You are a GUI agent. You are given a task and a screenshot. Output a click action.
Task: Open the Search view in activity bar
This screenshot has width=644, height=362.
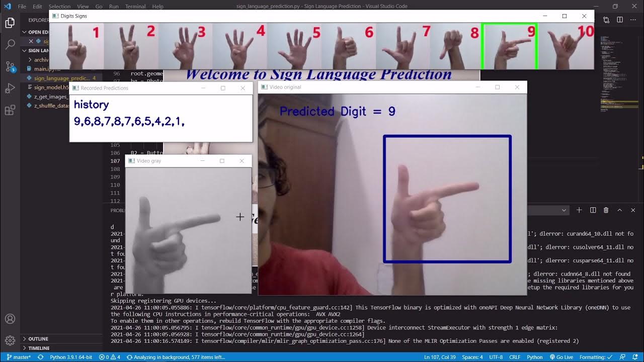tap(10, 45)
